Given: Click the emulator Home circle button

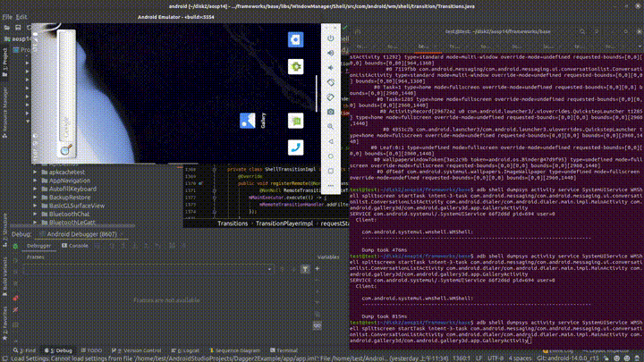Looking at the screenshot, I should [331, 156].
